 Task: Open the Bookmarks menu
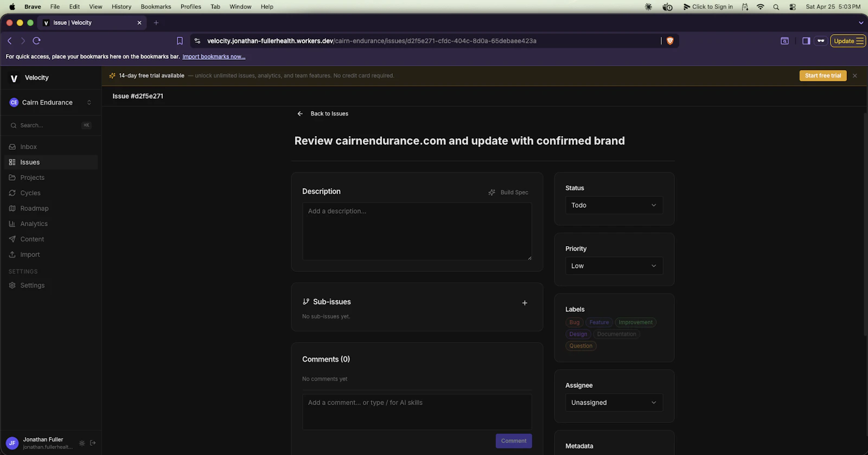pyautogui.click(x=156, y=7)
